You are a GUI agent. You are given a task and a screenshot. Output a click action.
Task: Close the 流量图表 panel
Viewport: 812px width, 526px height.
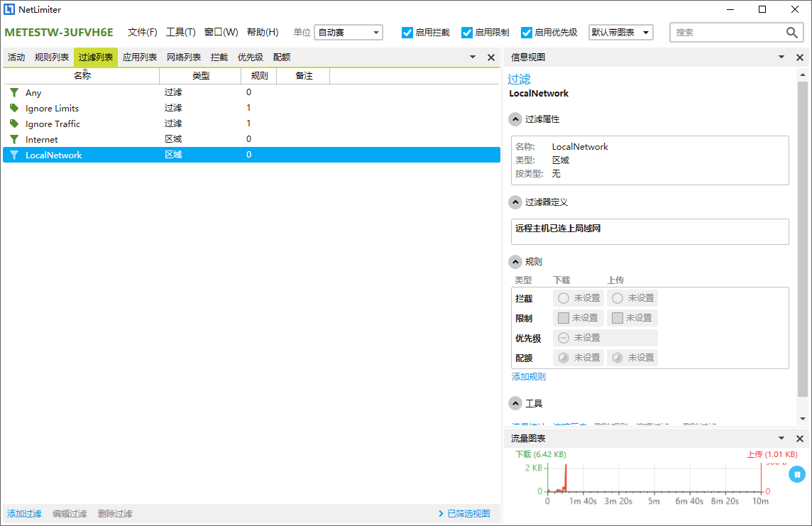coord(799,439)
